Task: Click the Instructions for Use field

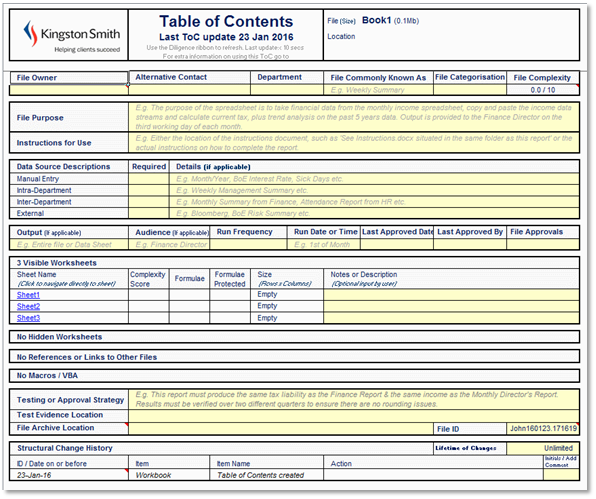Action: (x=354, y=143)
